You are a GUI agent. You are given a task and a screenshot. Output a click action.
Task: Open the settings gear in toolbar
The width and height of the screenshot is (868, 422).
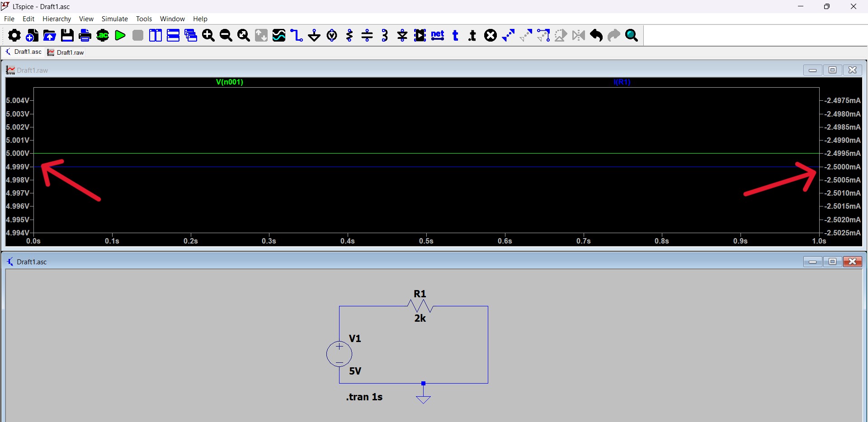coord(14,35)
